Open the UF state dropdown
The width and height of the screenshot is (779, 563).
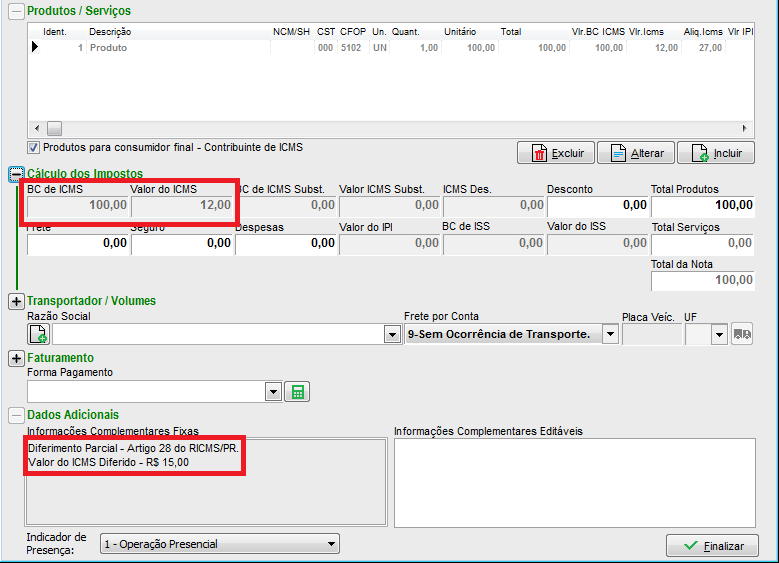click(719, 334)
